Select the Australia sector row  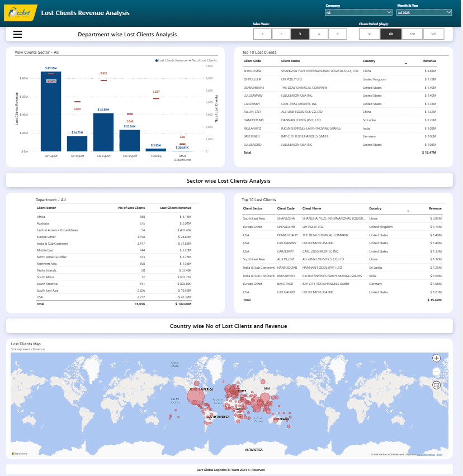pyautogui.click(x=114, y=223)
